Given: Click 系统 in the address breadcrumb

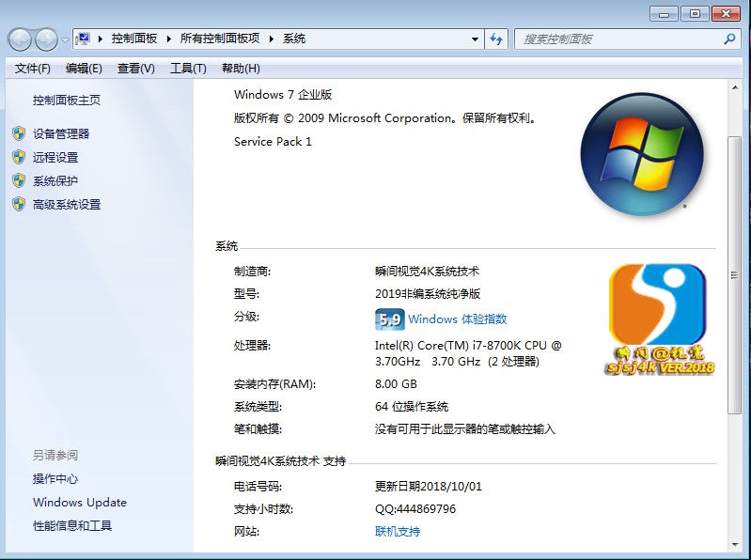Looking at the screenshot, I should 294,39.
